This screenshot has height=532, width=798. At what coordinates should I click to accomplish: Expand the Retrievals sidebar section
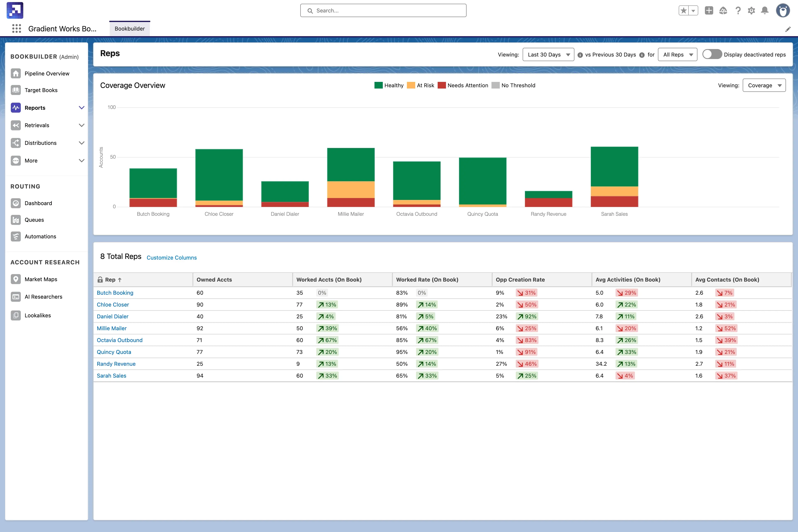(x=81, y=125)
